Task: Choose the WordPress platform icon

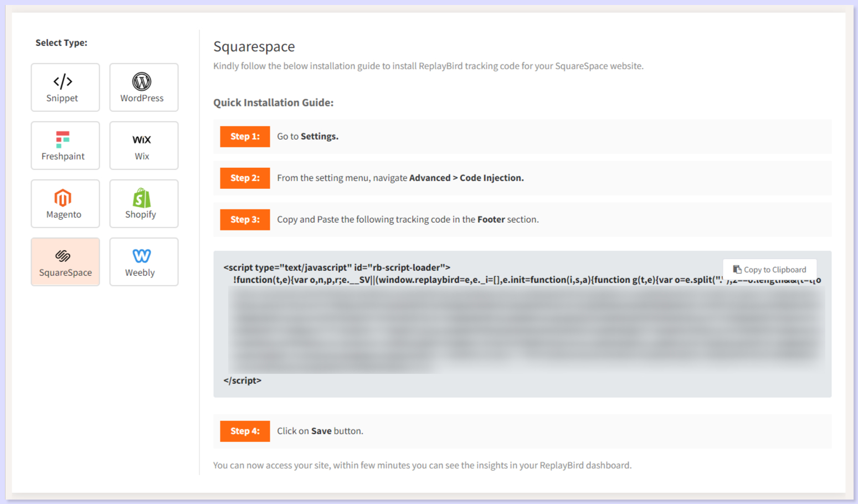Action: 143,87
